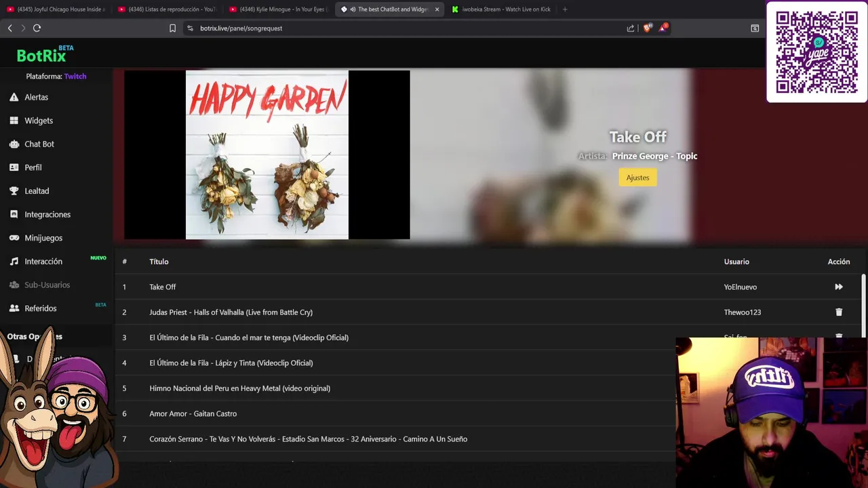Click user Thewoo123
868x488 pixels.
742,312
